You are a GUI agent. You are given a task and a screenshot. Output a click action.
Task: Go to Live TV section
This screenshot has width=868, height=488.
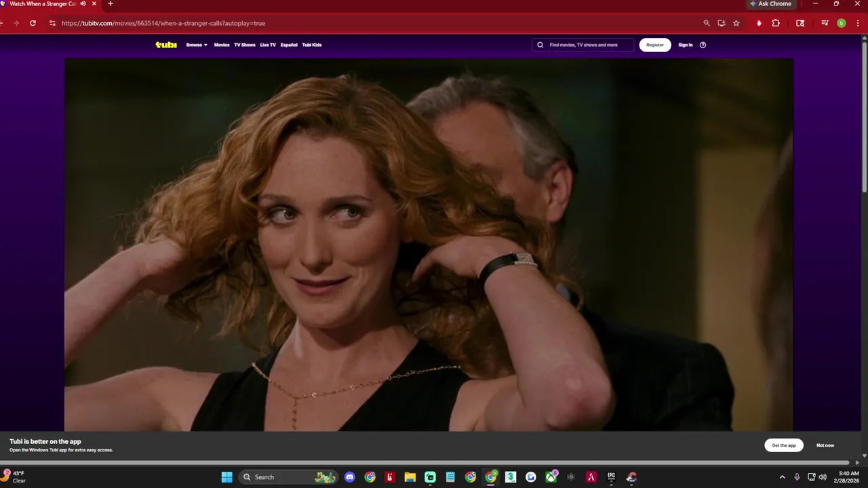click(268, 45)
